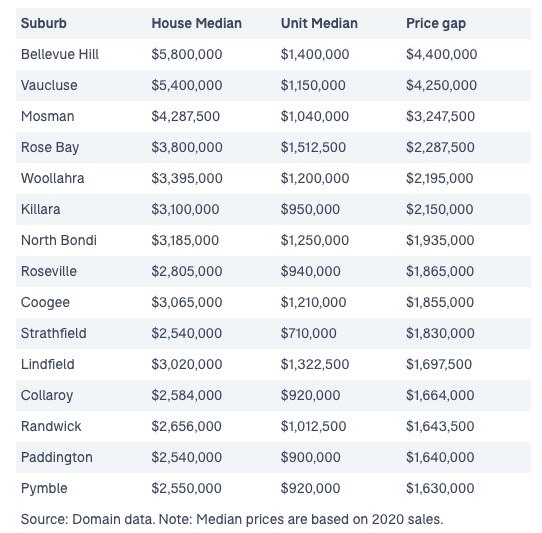
Task: Click the Coogee suburb name
Action: (45, 303)
